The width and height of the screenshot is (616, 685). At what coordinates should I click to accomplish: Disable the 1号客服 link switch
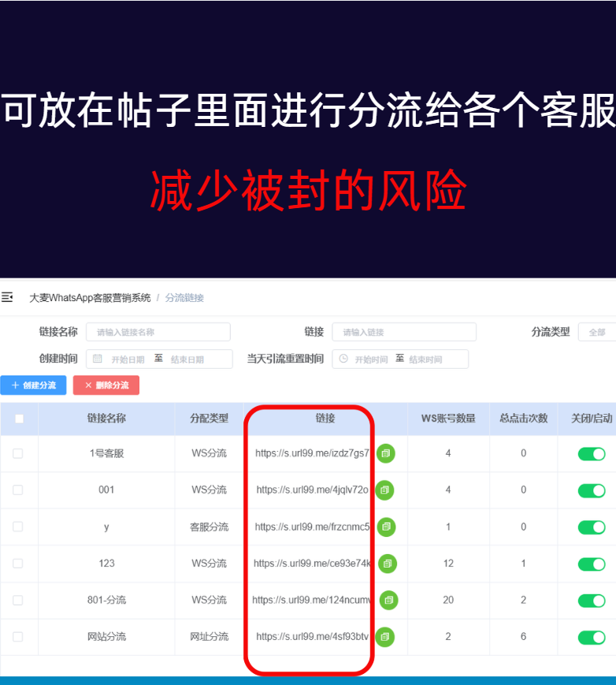tap(592, 454)
